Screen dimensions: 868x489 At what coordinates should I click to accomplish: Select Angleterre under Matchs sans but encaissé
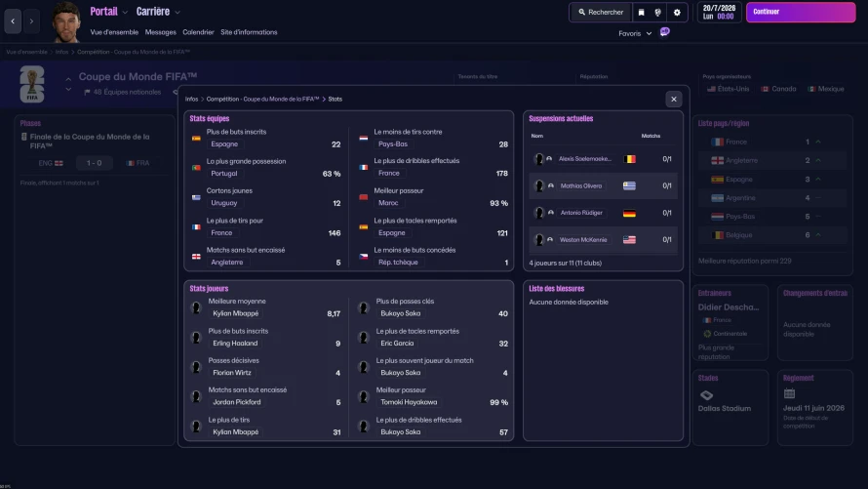(226, 262)
